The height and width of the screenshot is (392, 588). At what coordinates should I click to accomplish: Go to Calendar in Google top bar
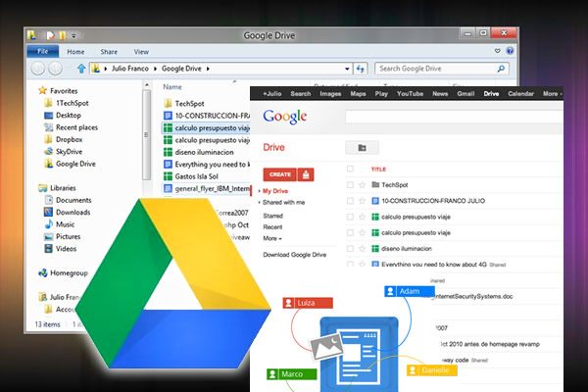point(520,94)
